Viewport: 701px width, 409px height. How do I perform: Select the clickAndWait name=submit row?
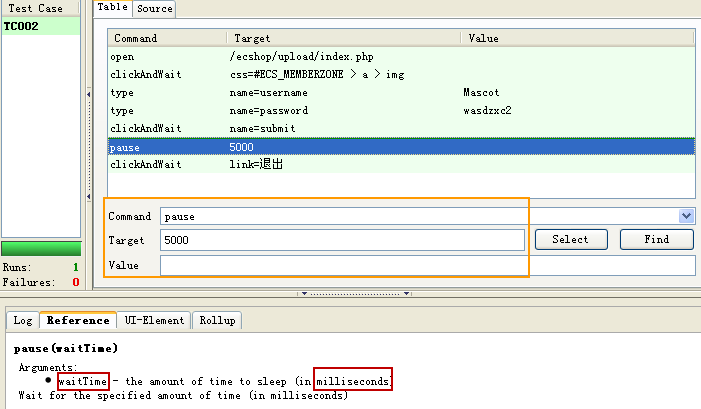[x=401, y=128]
